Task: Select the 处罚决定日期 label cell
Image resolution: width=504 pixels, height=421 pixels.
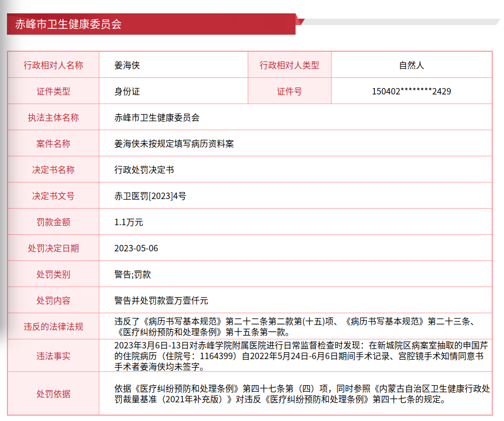Action: pos(53,248)
